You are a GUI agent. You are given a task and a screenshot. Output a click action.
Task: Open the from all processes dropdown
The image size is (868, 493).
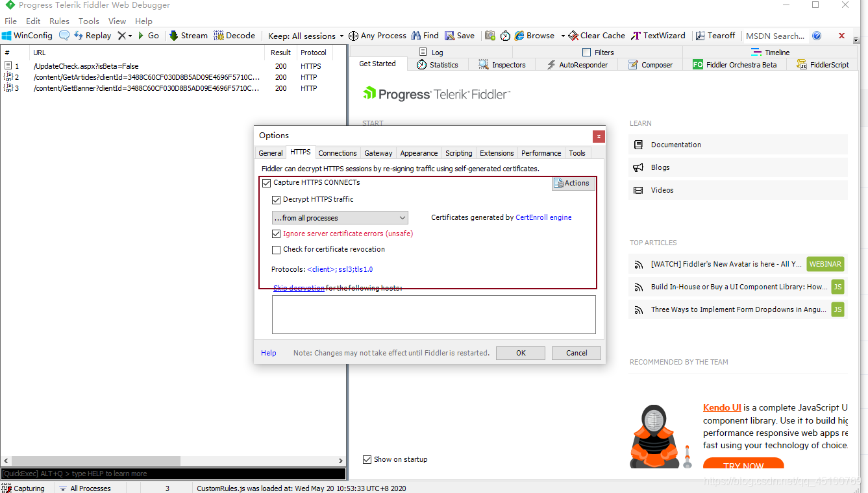click(x=340, y=218)
